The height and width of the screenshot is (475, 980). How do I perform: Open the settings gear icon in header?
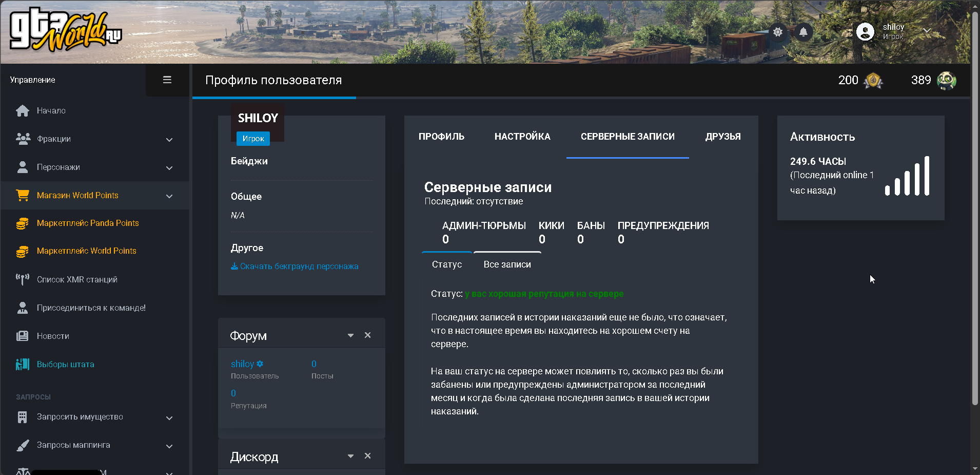pos(778,32)
